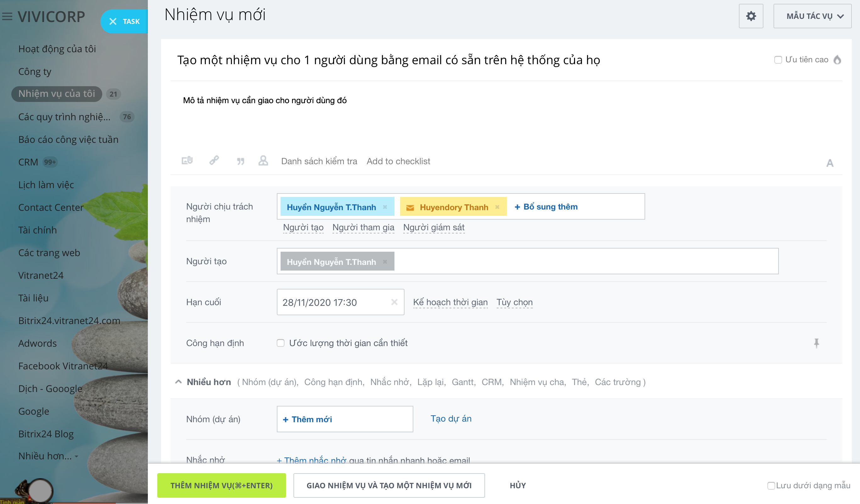Click the quote icon in editor toolbar
Screen dimensions: 860x504
pos(241,161)
